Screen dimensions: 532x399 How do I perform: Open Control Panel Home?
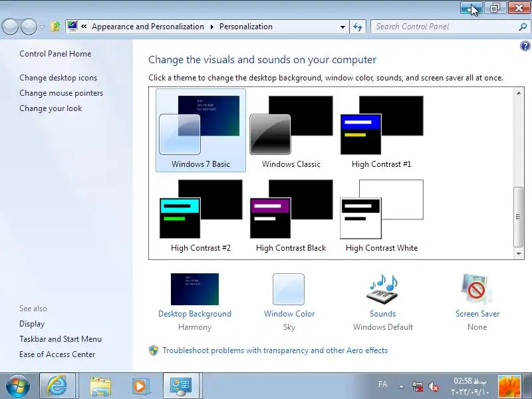pos(55,54)
